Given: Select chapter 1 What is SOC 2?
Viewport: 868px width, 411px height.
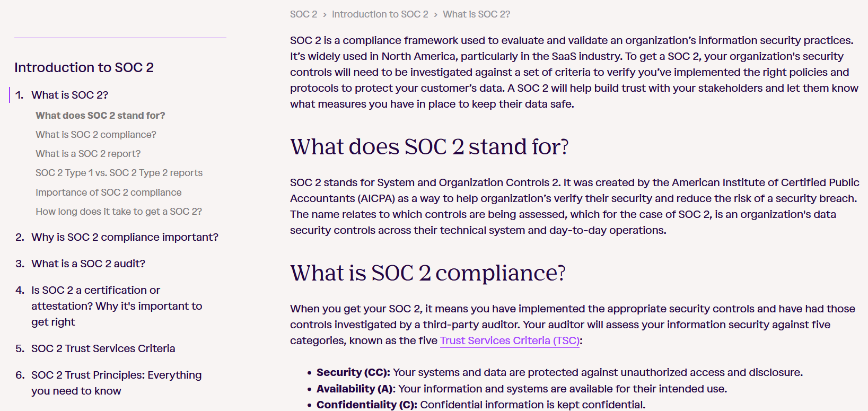Looking at the screenshot, I should click(x=69, y=95).
